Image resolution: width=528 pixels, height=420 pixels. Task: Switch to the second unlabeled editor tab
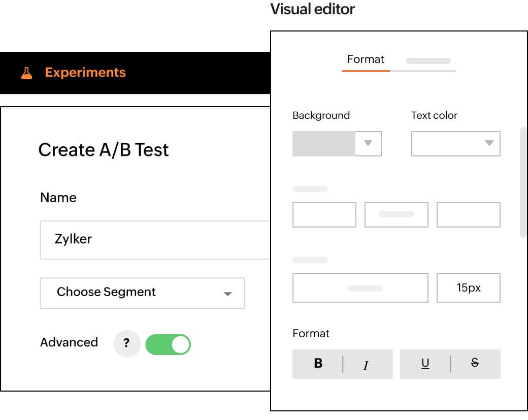pos(428,61)
